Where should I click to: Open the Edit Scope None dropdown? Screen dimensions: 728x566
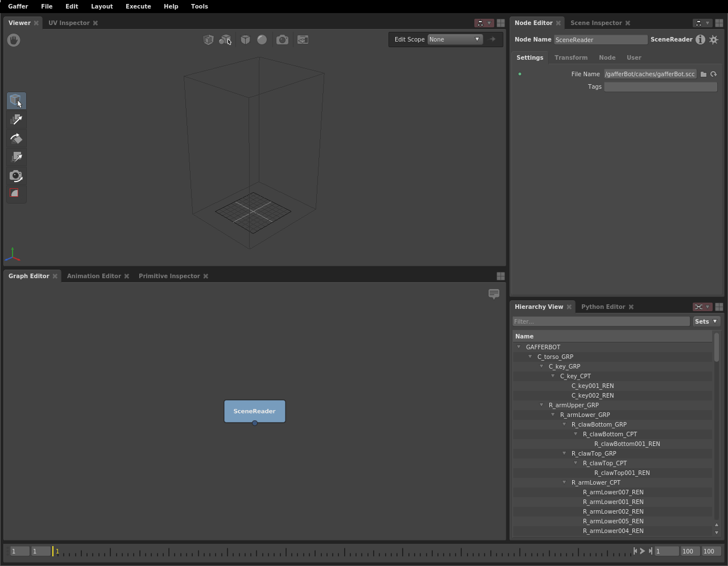(455, 39)
